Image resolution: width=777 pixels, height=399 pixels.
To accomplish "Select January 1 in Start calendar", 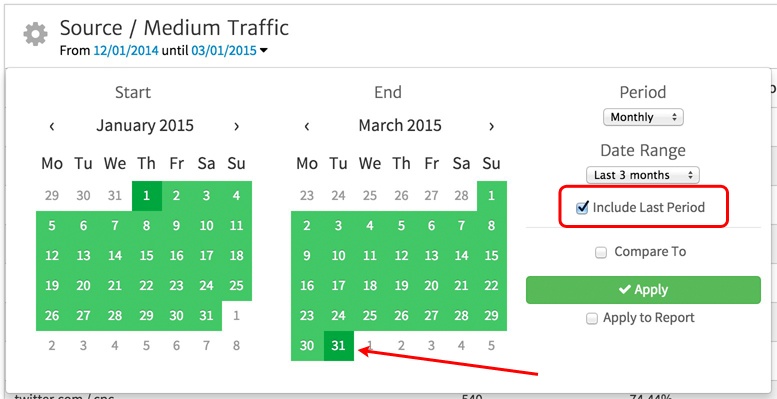I will coord(147,196).
